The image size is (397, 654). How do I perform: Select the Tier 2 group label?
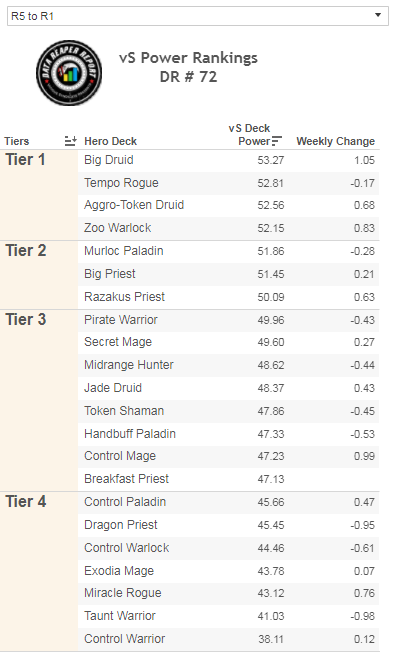tap(26, 251)
